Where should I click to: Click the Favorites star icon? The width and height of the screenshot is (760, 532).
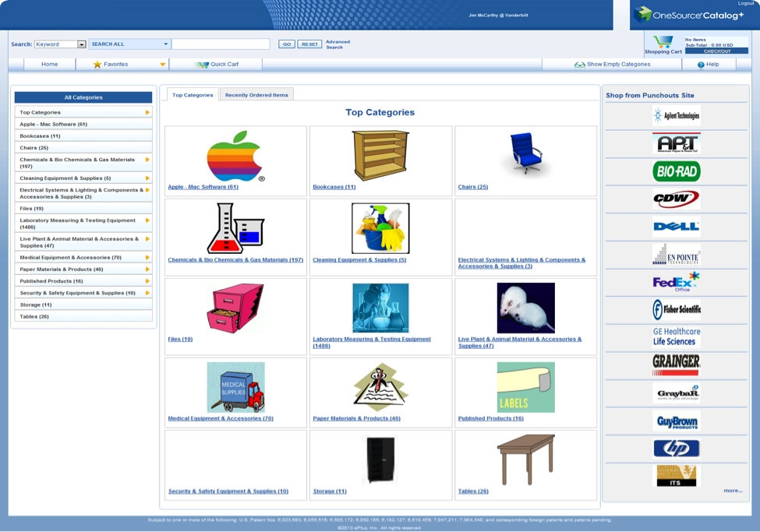pos(97,65)
